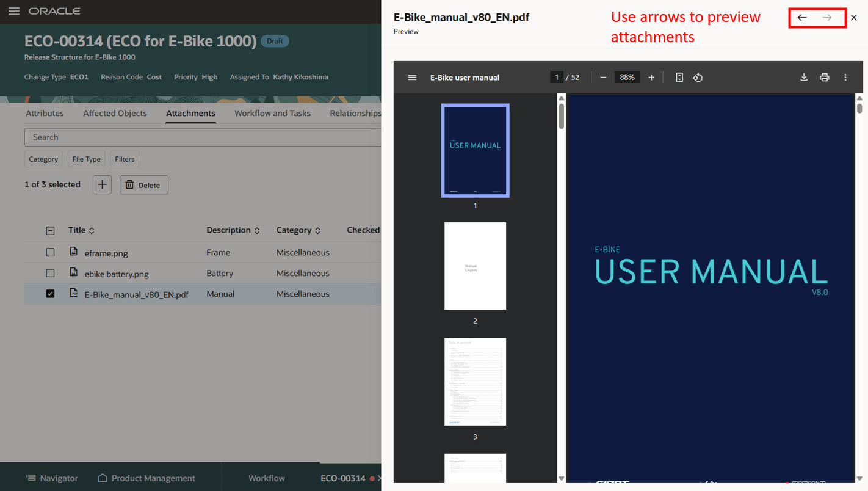Click the fit to page icon

679,78
